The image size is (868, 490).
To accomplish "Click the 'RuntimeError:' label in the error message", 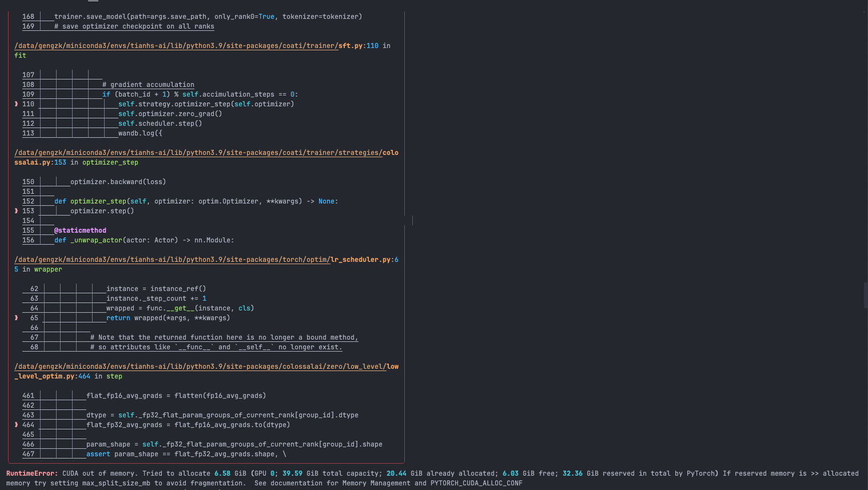I will pyautogui.click(x=32, y=473).
